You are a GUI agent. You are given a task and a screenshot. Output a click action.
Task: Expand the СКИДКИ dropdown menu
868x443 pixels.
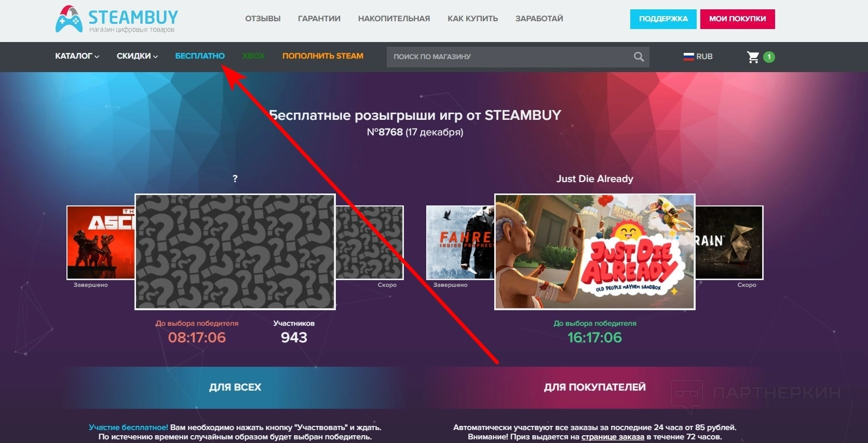(137, 56)
